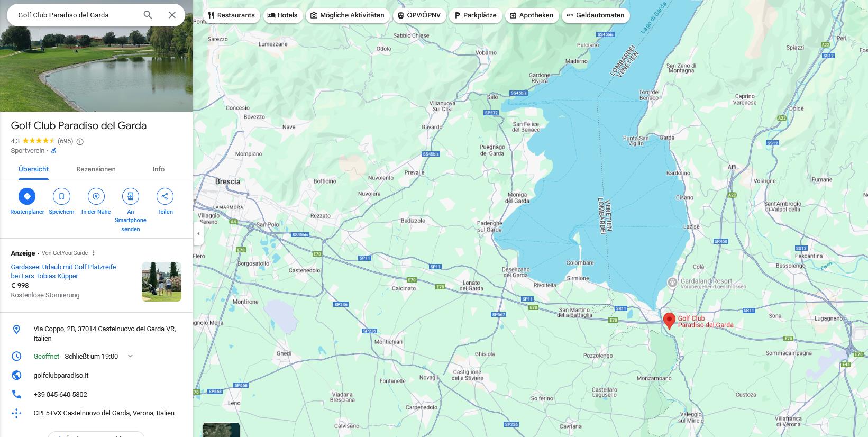Viewport: 868px width, 437px height.
Task: Click the plus code CPF5+VX Castelnuovo del Garda
Action: coord(104,413)
